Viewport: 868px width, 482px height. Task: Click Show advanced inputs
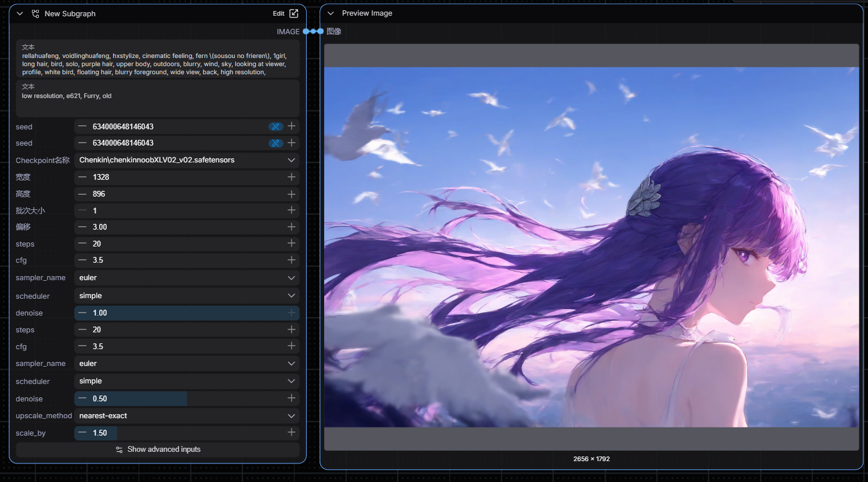(x=158, y=450)
